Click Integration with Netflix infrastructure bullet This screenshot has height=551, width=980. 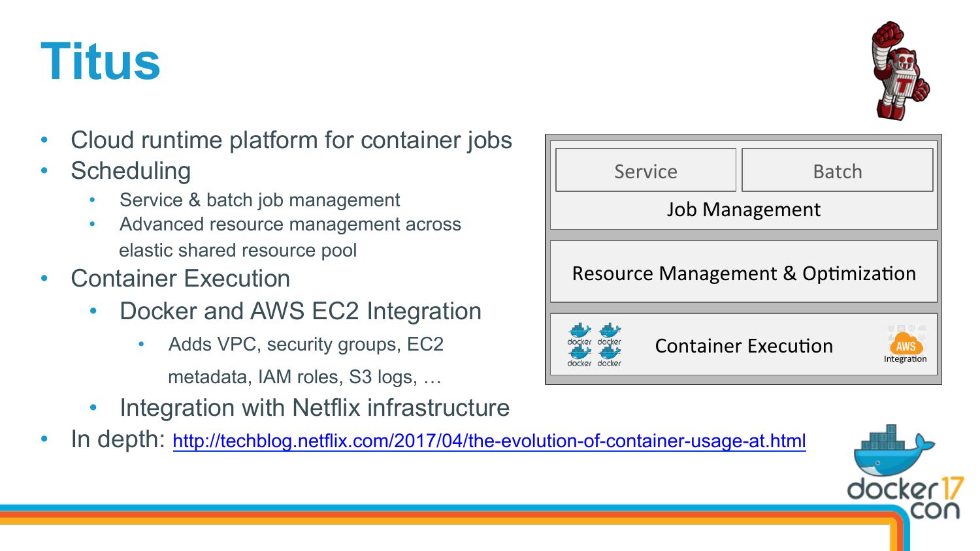click(314, 408)
